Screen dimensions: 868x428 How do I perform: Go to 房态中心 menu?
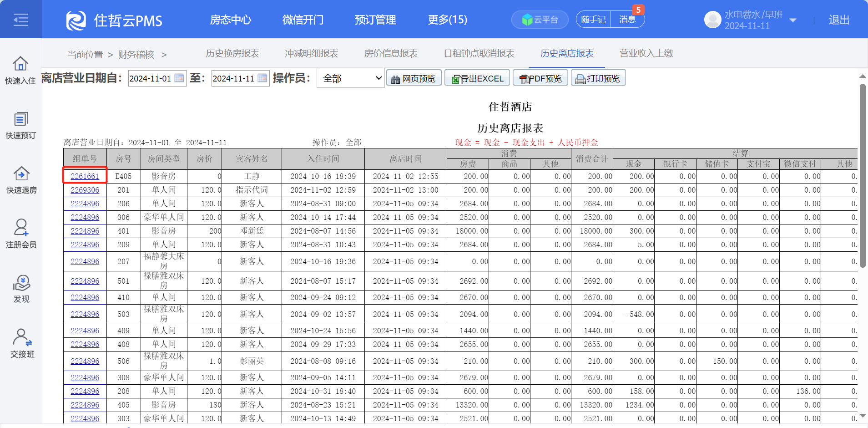pyautogui.click(x=231, y=20)
